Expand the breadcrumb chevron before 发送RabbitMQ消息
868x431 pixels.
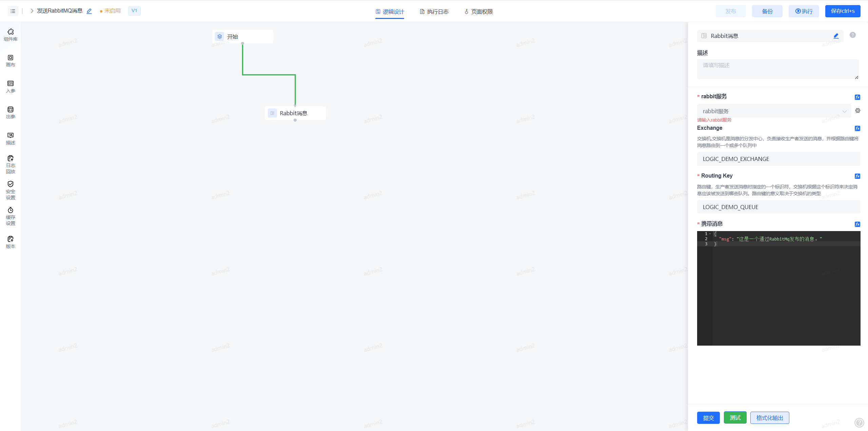pyautogui.click(x=32, y=11)
